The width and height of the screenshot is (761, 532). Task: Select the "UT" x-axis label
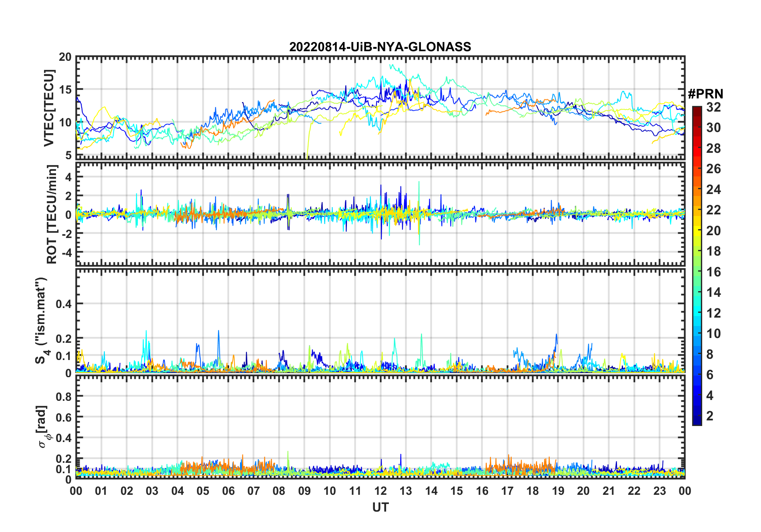pos(380,507)
